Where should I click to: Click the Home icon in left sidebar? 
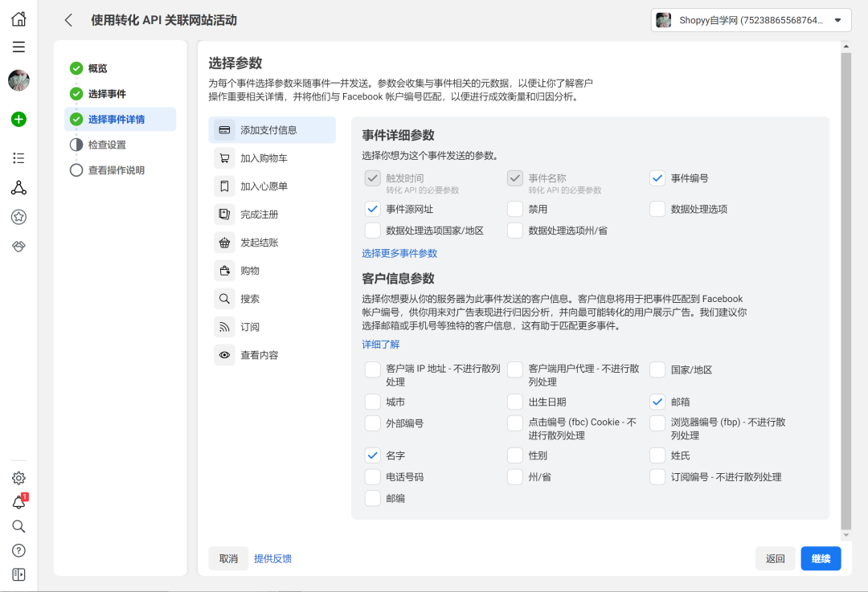coord(18,19)
